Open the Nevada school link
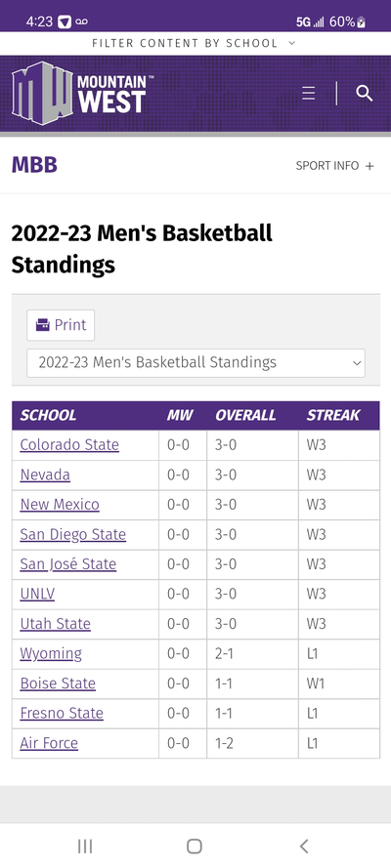The width and height of the screenshot is (391, 868). tap(45, 475)
